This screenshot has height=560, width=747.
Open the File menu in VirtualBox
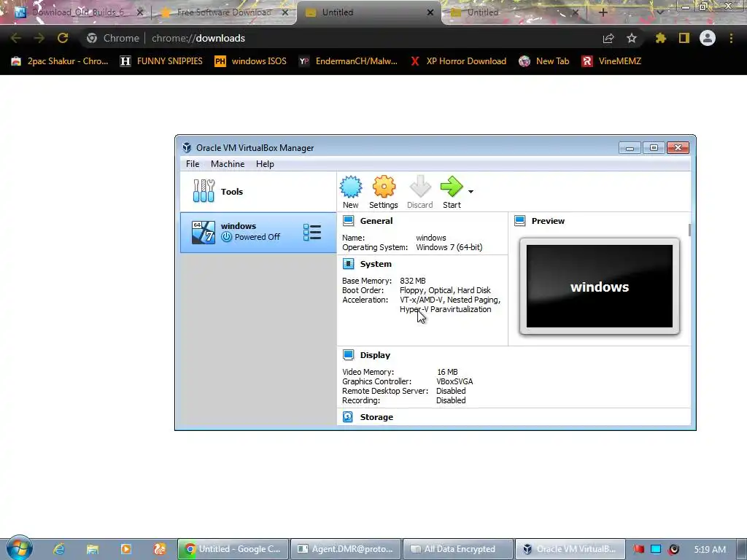[193, 164]
